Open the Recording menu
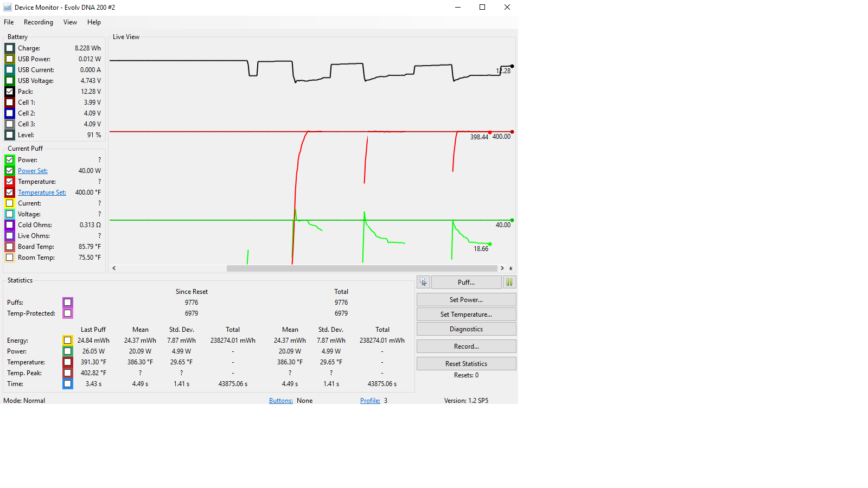Screen dimensions: 868x488 click(39, 22)
